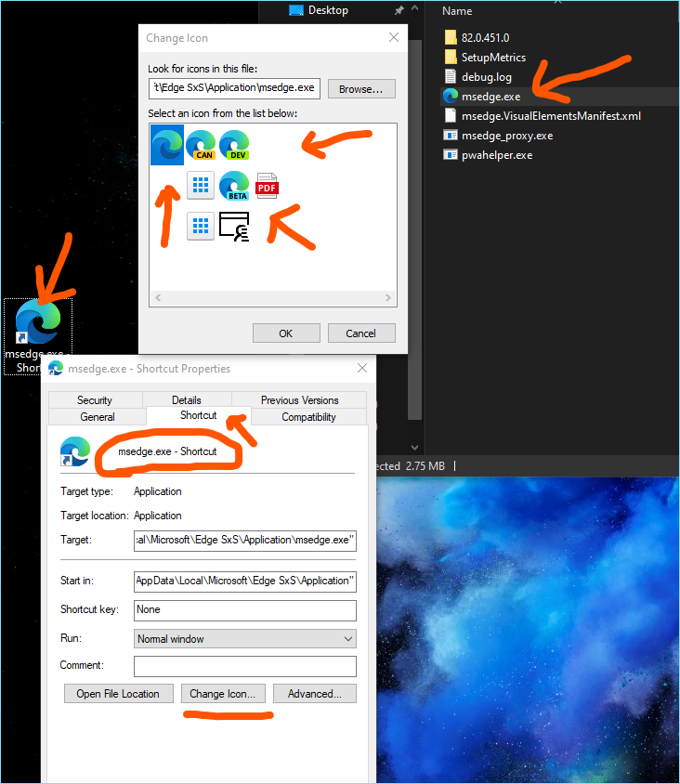Click the Start in field
This screenshot has width=680, height=784.
(245, 581)
